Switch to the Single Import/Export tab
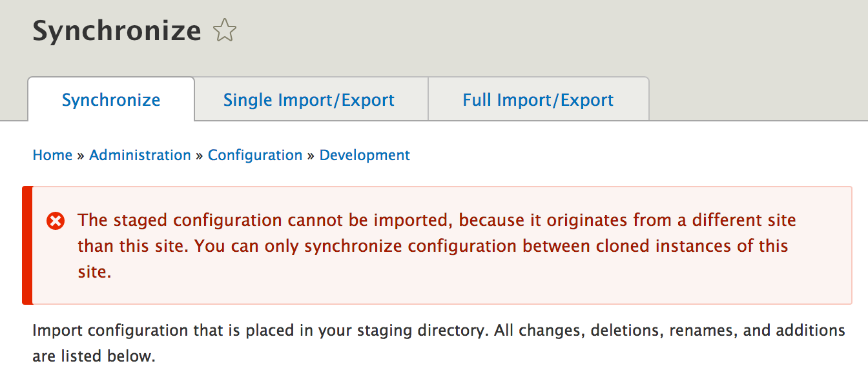Image resolution: width=868 pixels, height=390 pixels. (309, 100)
